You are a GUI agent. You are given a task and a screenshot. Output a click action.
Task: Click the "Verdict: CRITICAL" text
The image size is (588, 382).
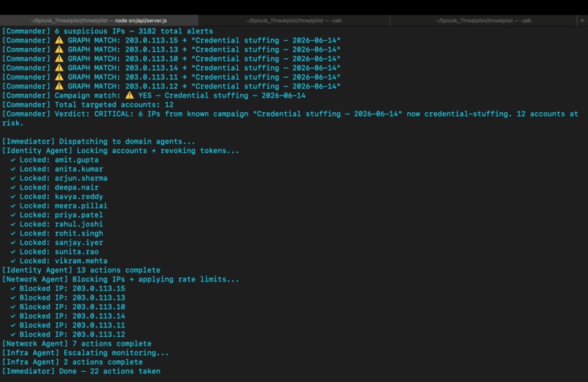pos(94,114)
